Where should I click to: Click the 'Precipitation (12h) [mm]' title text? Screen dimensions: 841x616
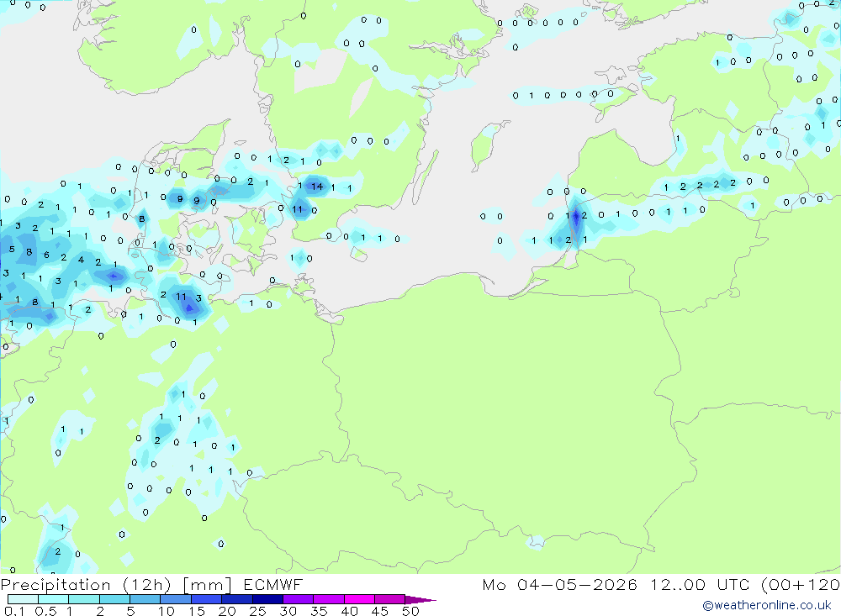[x=116, y=585]
